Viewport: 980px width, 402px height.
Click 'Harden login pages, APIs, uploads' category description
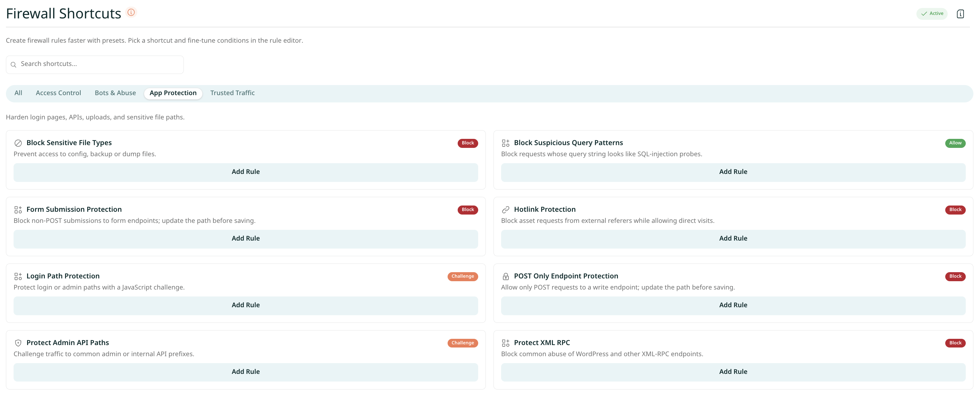[95, 117]
